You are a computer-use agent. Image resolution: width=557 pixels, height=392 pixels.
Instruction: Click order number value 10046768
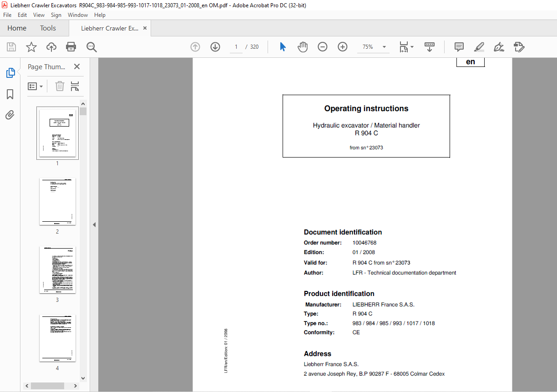pyautogui.click(x=365, y=243)
